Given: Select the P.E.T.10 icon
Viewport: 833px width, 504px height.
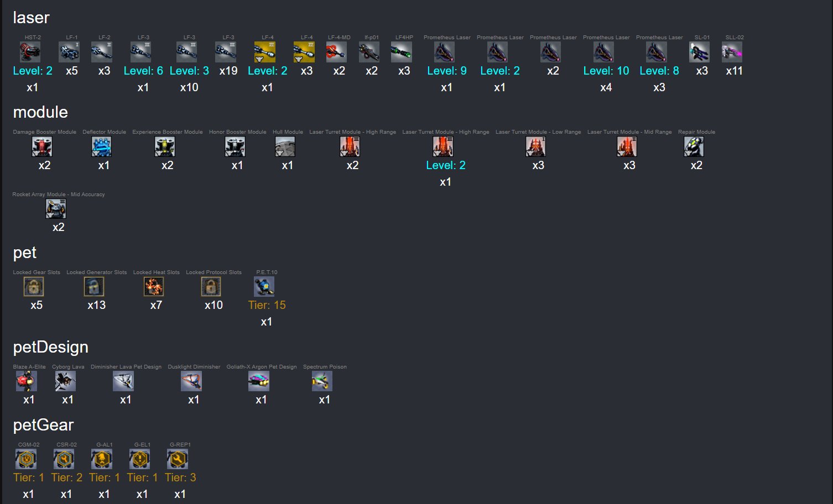Looking at the screenshot, I should click(264, 287).
